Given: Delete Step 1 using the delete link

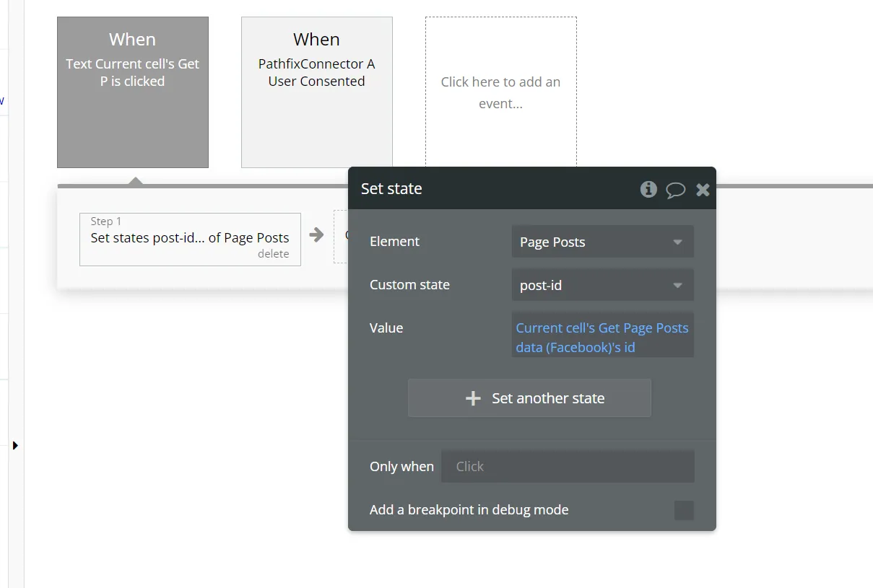Looking at the screenshot, I should click(273, 254).
